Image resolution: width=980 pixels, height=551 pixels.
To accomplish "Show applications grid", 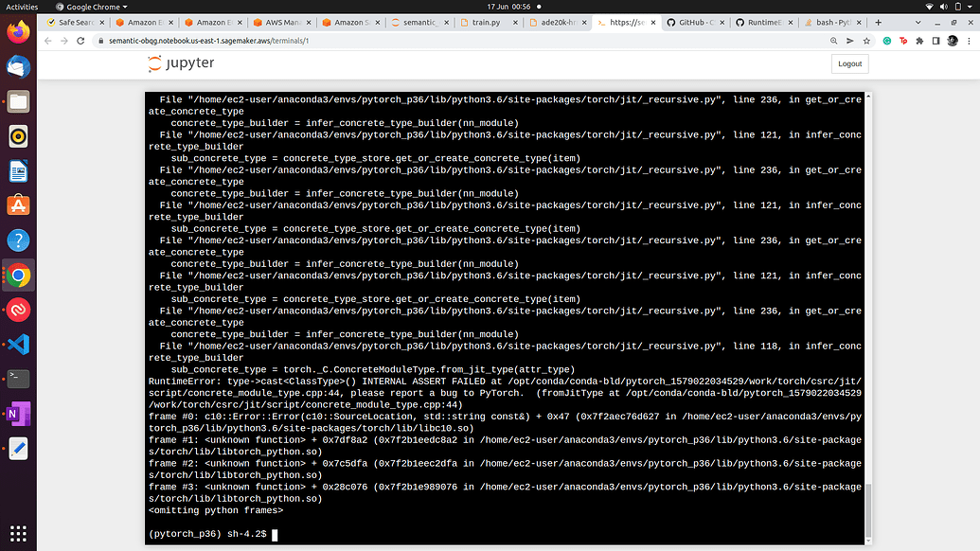I will [18, 532].
